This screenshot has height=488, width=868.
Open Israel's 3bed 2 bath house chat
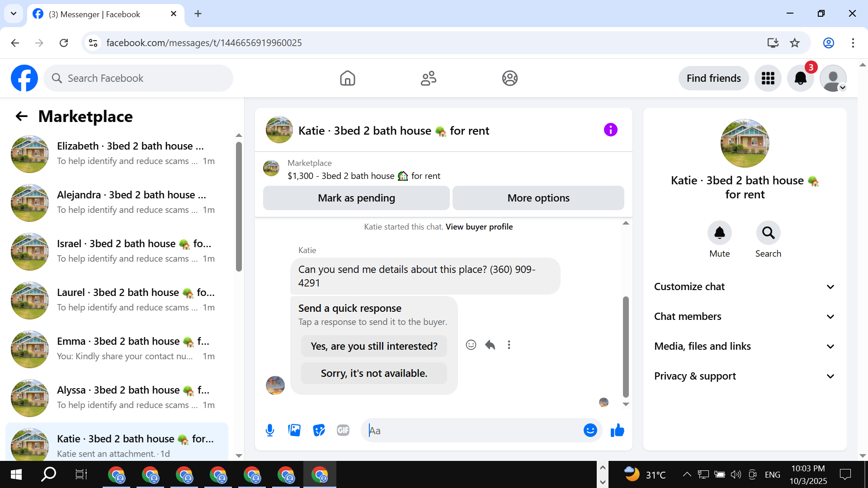coord(117,252)
